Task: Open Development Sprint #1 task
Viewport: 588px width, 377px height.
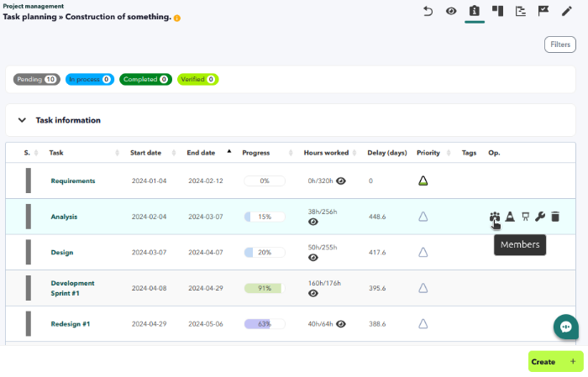Action: point(73,288)
